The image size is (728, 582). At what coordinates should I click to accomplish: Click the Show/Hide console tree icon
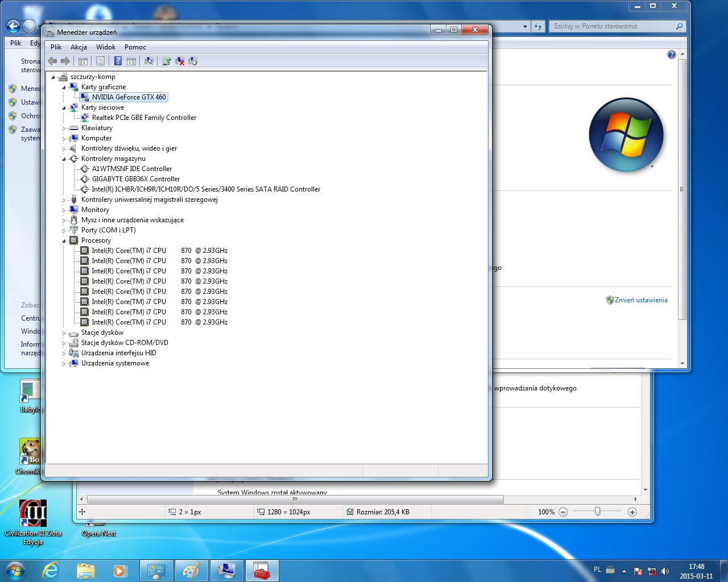pos(84,61)
